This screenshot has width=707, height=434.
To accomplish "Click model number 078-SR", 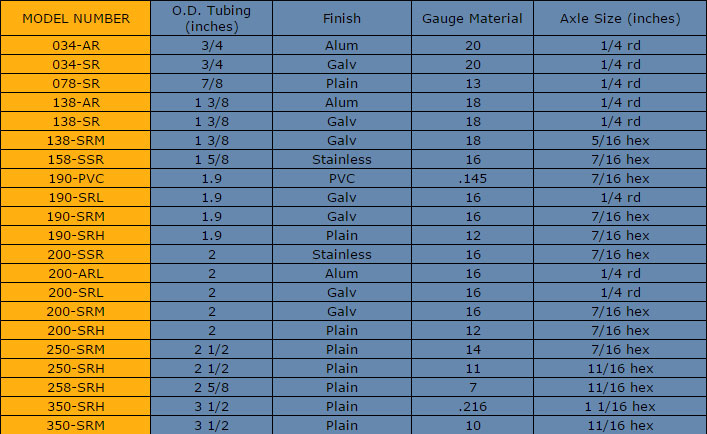I will (76, 83).
